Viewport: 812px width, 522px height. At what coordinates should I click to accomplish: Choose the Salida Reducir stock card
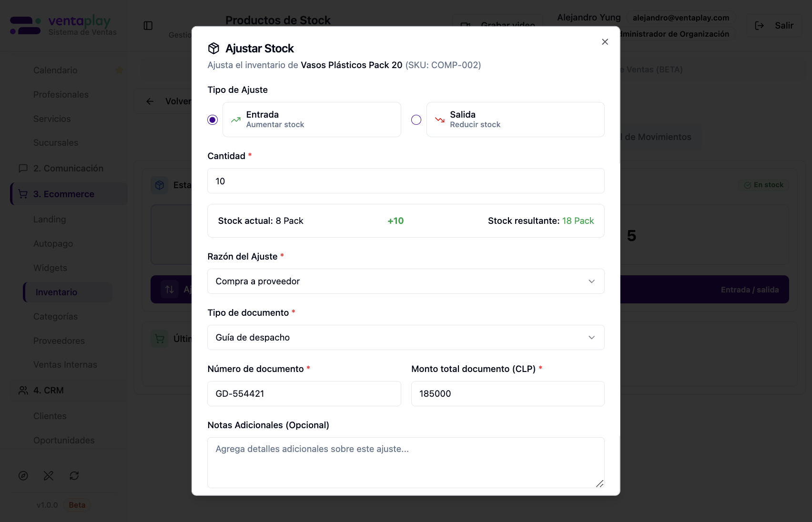[516, 120]
